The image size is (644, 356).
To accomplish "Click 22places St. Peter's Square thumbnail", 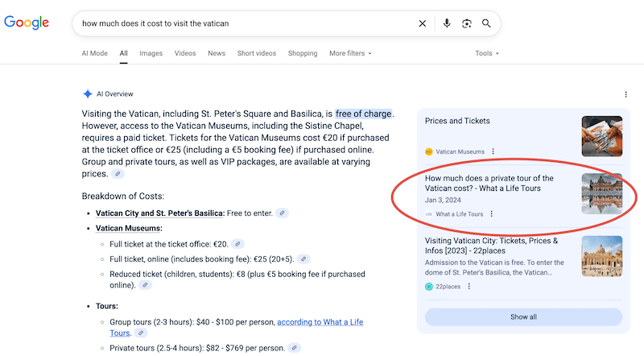I will 601,256.
